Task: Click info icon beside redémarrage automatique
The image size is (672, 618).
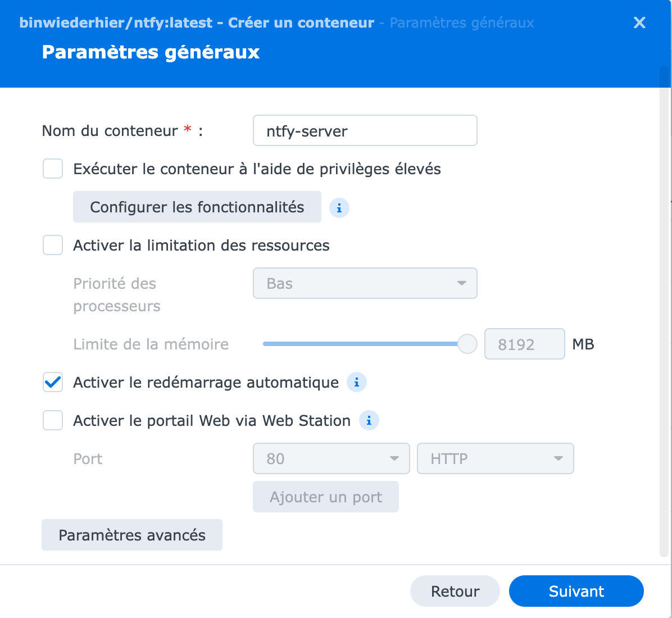Action: 357,382
